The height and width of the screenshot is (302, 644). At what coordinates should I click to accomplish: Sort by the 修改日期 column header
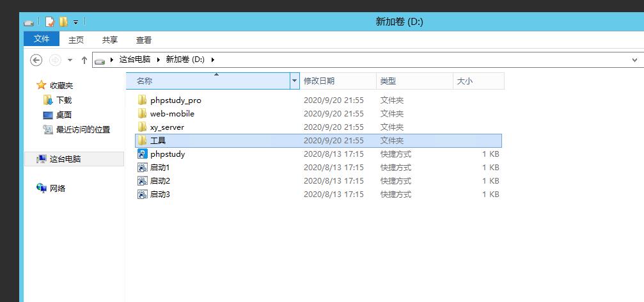tap(319, 81)
